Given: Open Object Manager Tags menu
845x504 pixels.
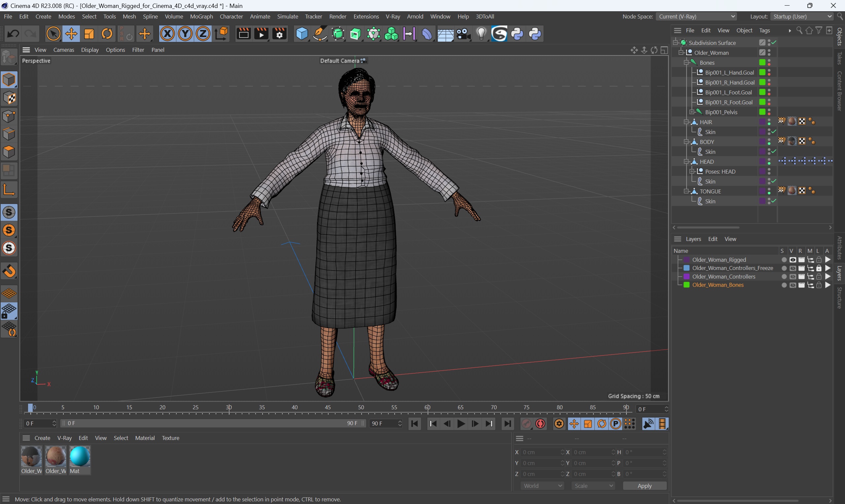Looking at the screenshot, I should 764,30.
